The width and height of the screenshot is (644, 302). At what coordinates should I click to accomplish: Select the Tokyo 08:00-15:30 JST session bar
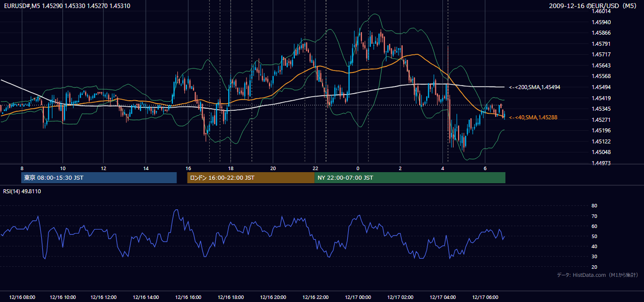99,178
